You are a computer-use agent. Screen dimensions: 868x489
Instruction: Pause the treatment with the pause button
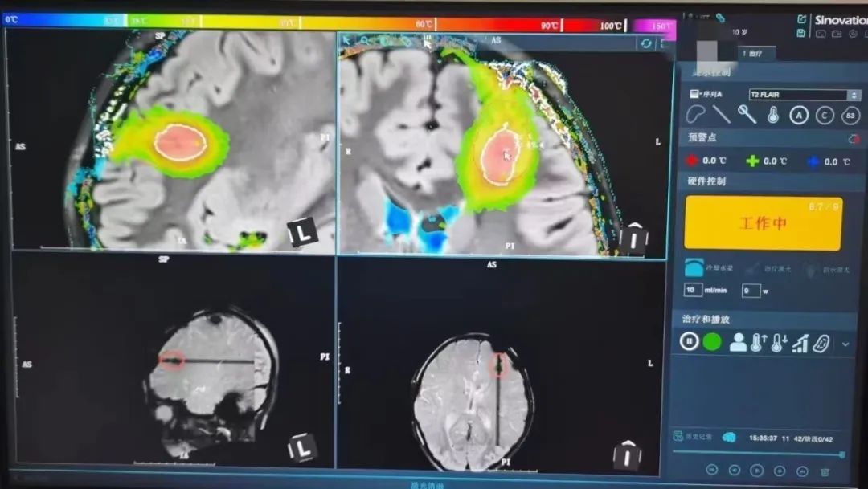point(690,342)
